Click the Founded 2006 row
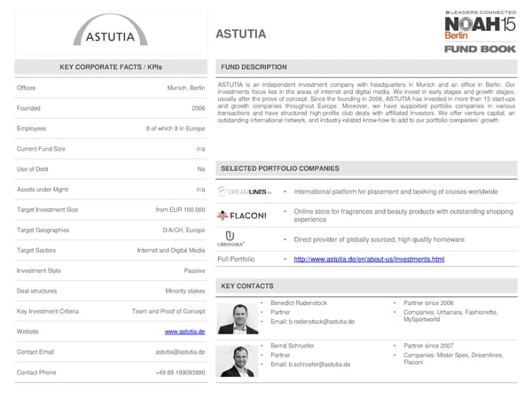 [110, 109]
